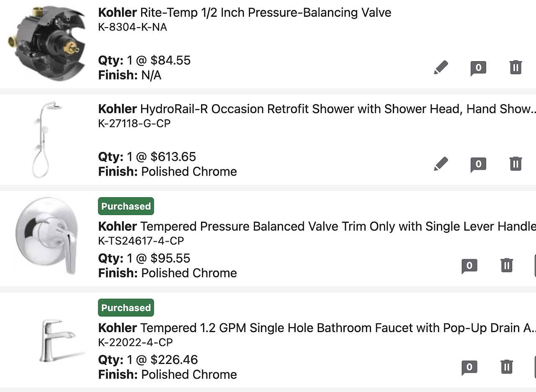
Task: Open comments for the HydroRail-R shower
Action: coord(478,164)
